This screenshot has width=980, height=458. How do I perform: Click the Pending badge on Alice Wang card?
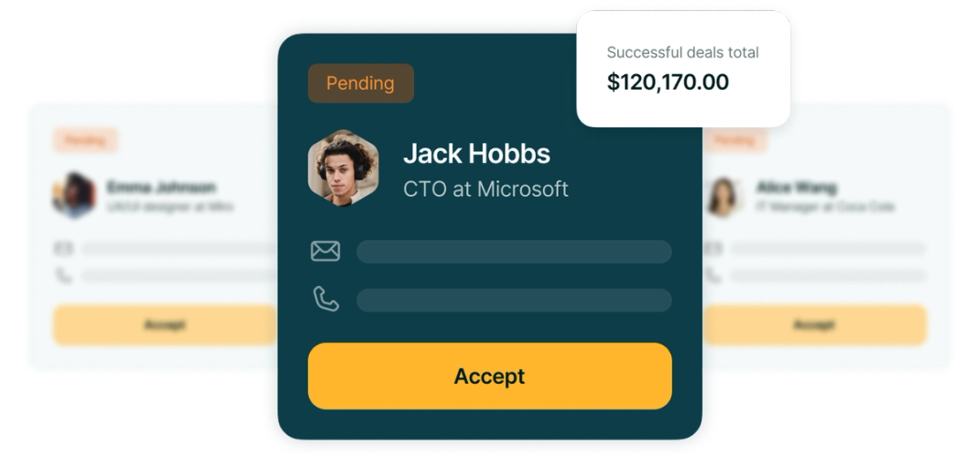[735, 140]
